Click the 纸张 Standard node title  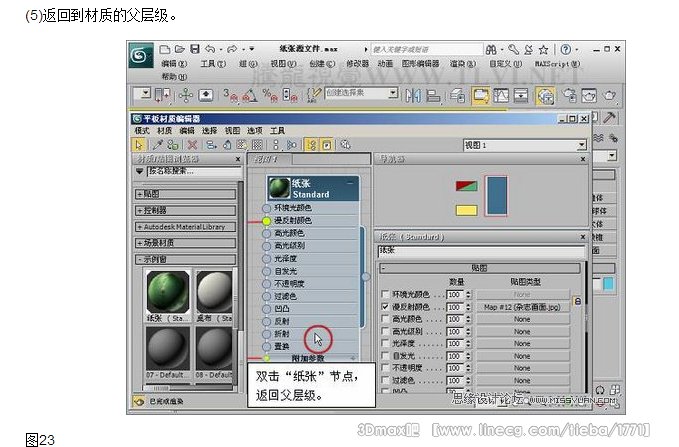313,188
